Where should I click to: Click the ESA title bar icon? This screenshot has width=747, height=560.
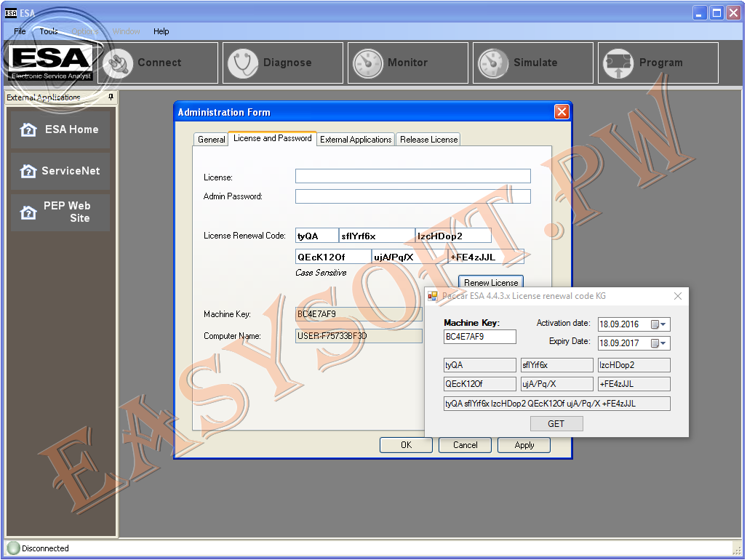[11, 13]
